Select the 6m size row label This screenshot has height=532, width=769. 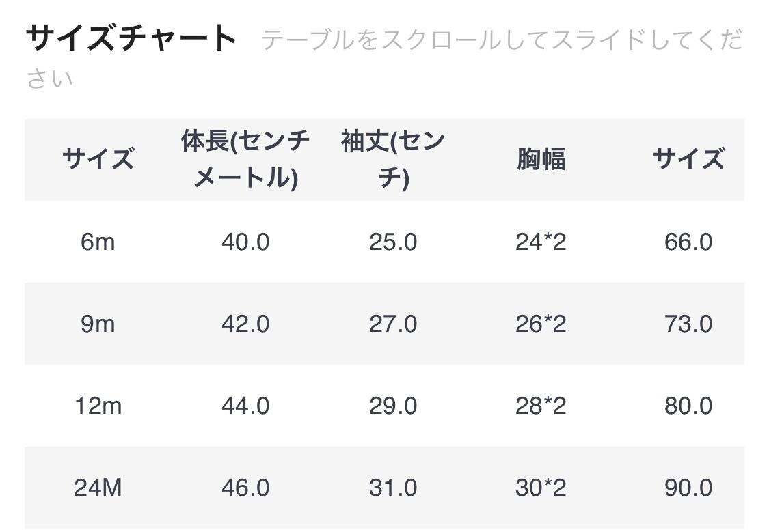tap(98, 242)
